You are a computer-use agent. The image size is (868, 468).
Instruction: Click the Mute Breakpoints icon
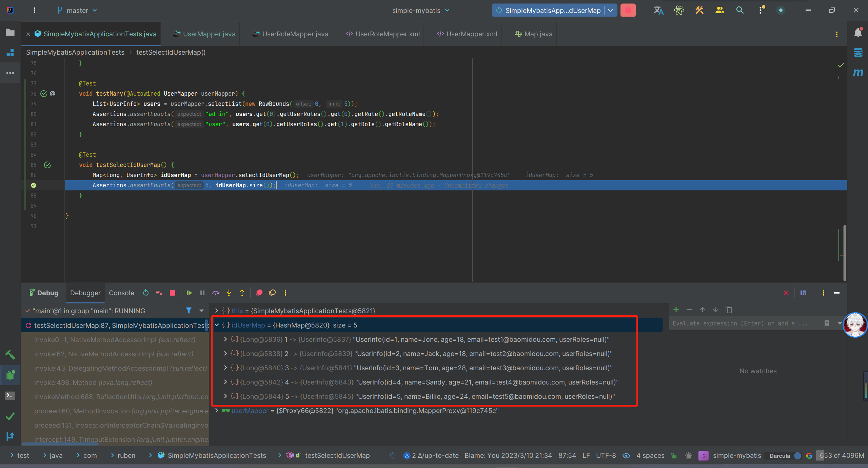[272, 293]
